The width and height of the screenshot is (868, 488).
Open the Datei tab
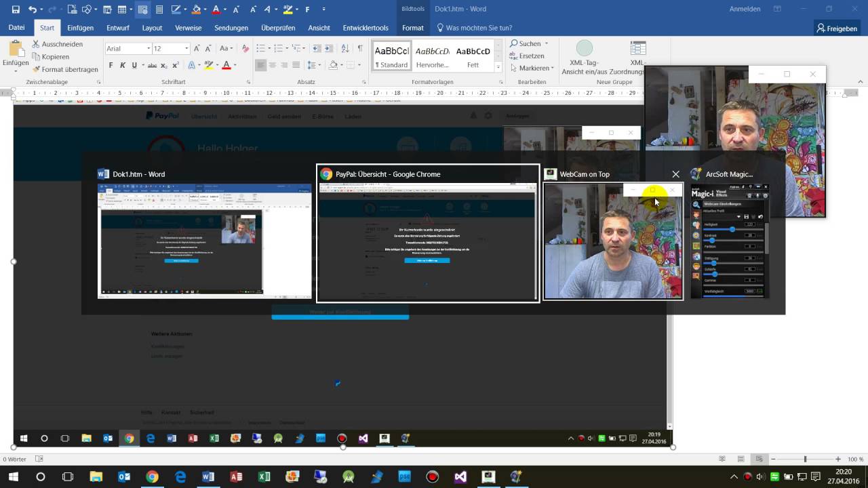coord(16,28)
